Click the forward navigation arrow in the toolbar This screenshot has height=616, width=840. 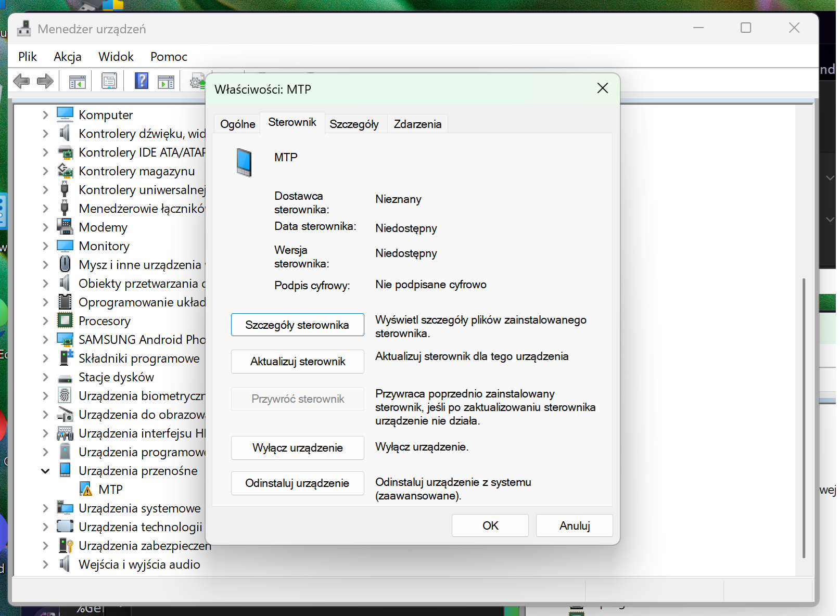click(45, 81)
